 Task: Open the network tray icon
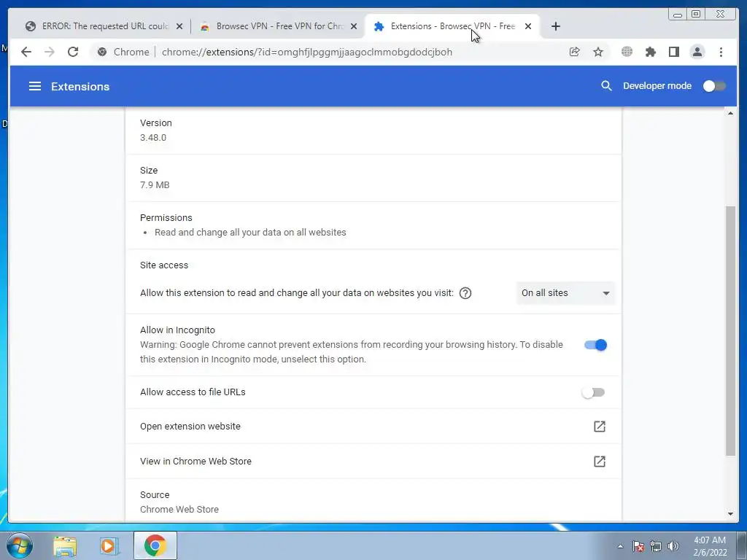(656, 546)
